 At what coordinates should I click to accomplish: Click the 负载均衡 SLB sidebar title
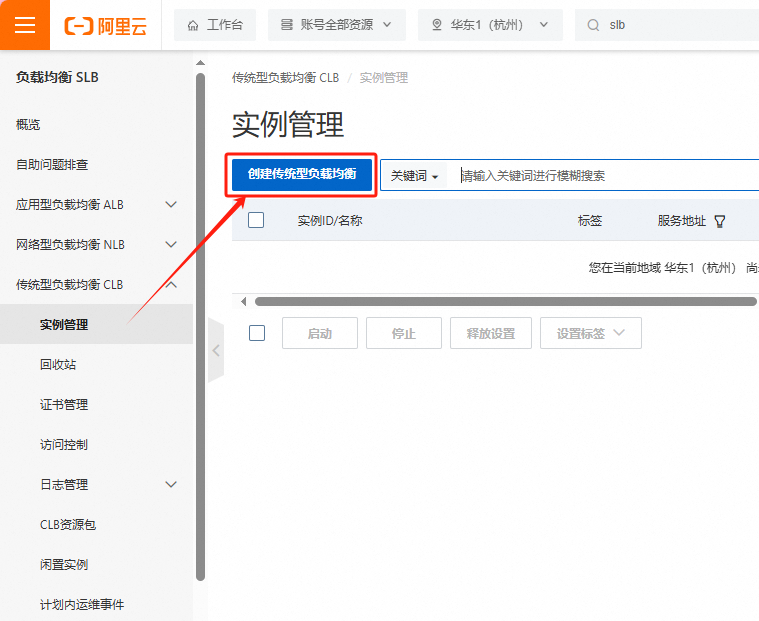tap(57, 77)
